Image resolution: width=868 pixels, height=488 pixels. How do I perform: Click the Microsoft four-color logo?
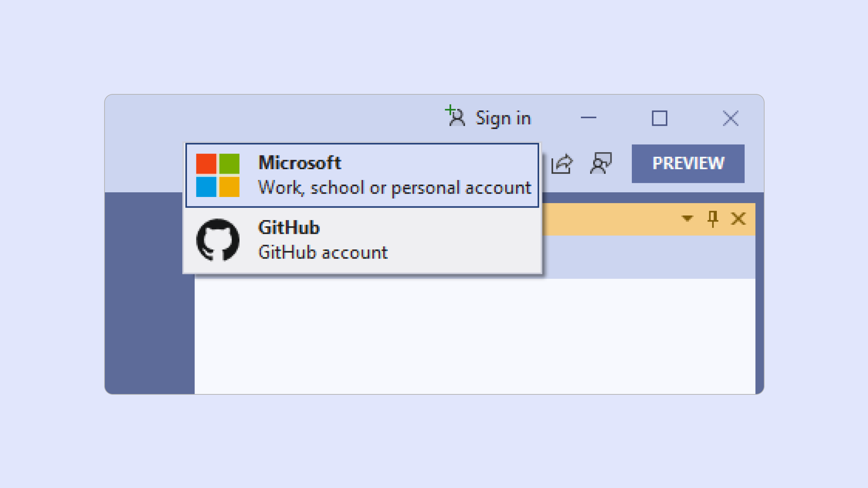tap(218, 175)
